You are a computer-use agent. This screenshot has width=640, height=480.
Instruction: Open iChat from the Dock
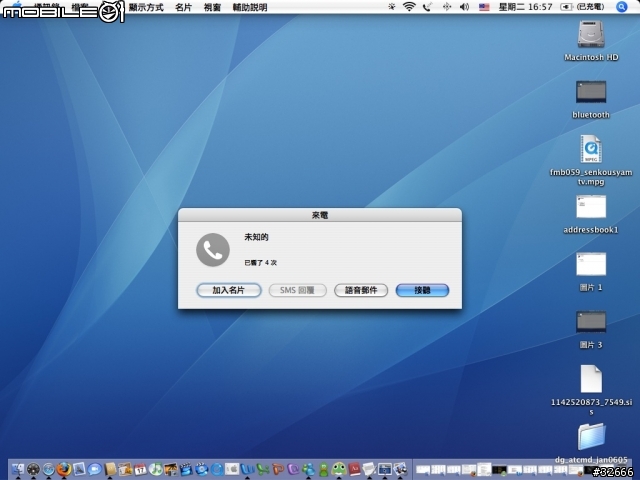[x=95, y=469]
